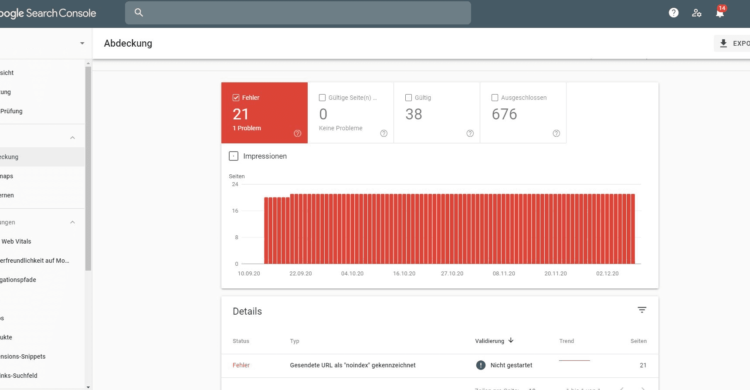Viewport: 750px width, 390px height.
Task: Click the Validierung sort arrow
Action: (x=511, y=340)
